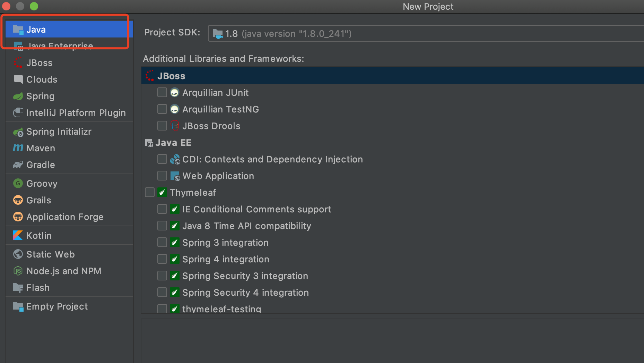Click the Node.js hexagon icon
Viewport: 644px width, 363px height.
[x=18, y=271]
